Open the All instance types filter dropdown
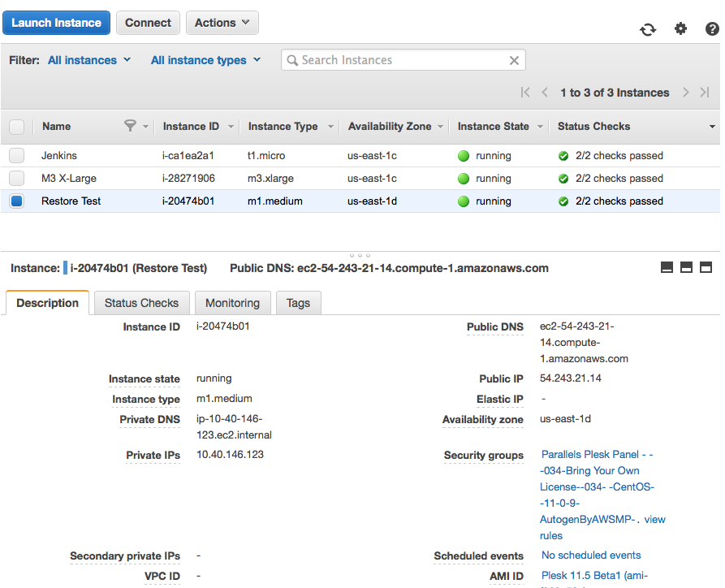 (x=205, y=60)
